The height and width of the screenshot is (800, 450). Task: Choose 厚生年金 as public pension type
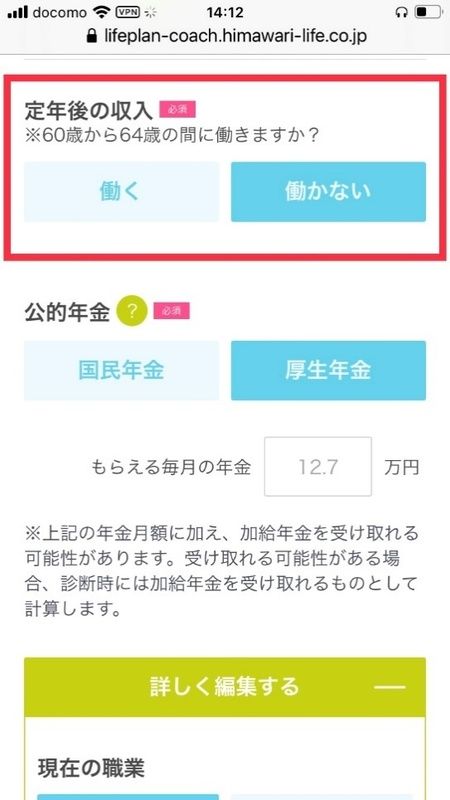[328, 370]
